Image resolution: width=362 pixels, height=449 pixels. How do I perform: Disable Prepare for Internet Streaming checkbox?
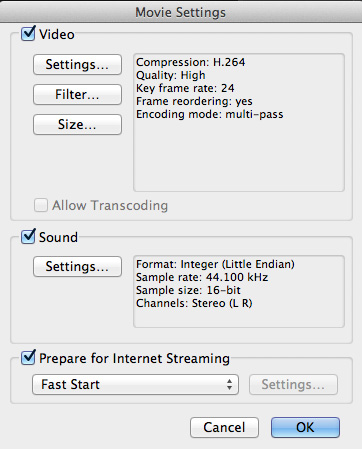tap(28, 358)
